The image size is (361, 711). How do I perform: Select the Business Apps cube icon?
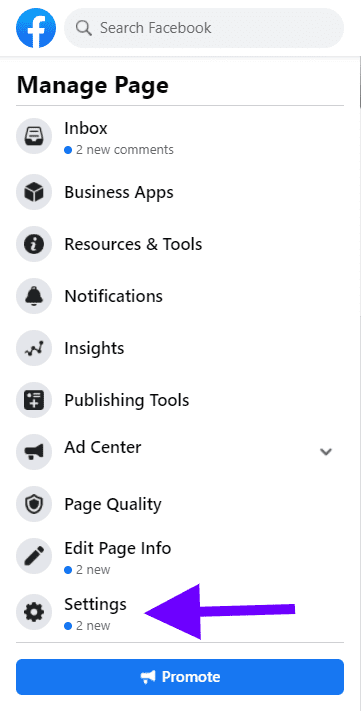coord(34,192)
